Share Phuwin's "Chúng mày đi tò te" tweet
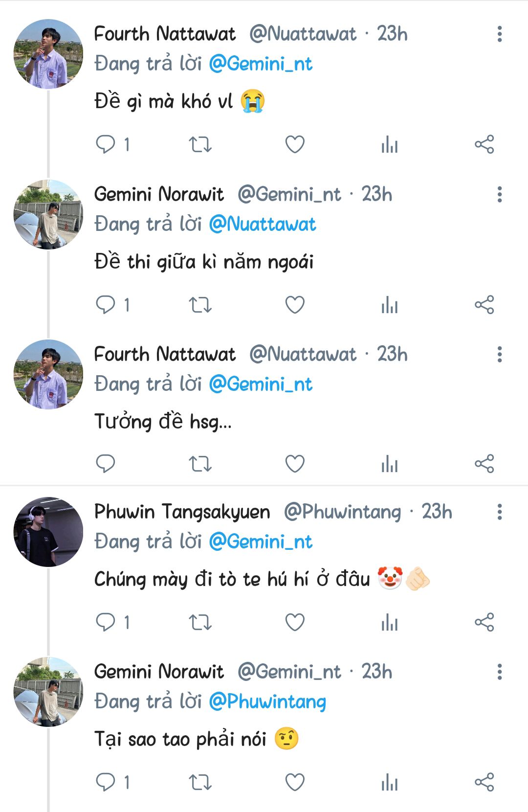 (x=484, y=622)
